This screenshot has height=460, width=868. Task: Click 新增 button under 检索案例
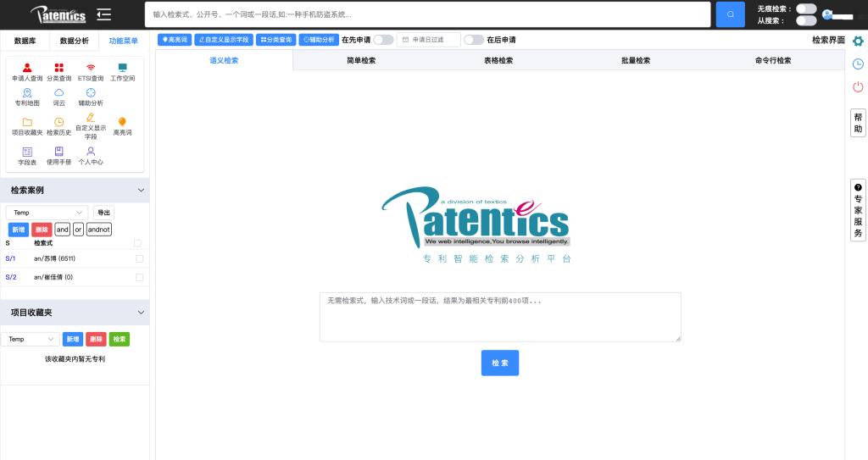coord(19,230)
